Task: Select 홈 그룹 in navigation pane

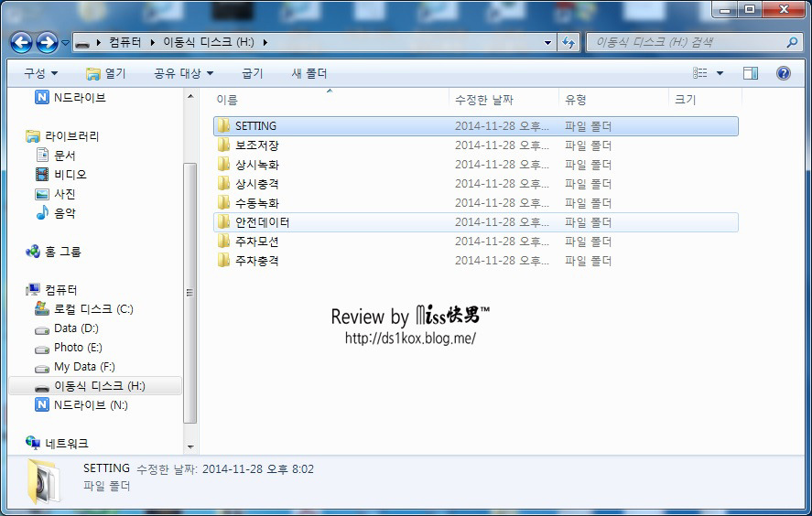Action: coord(53,252)
